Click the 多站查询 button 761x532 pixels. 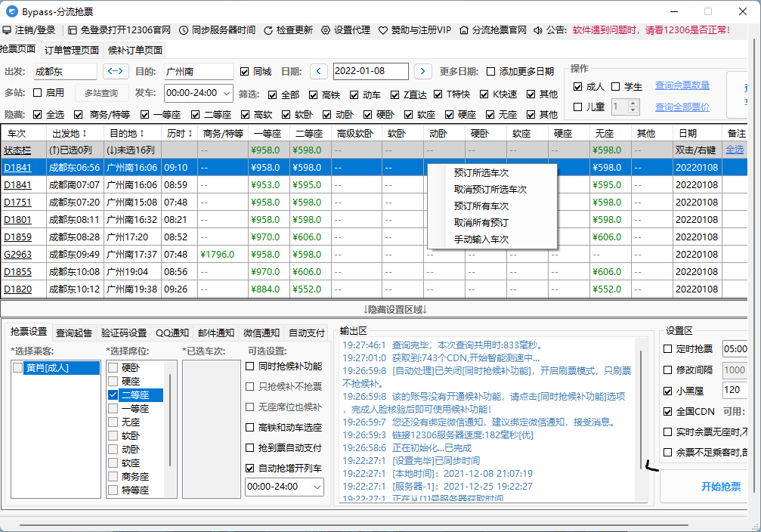point(101,93)
